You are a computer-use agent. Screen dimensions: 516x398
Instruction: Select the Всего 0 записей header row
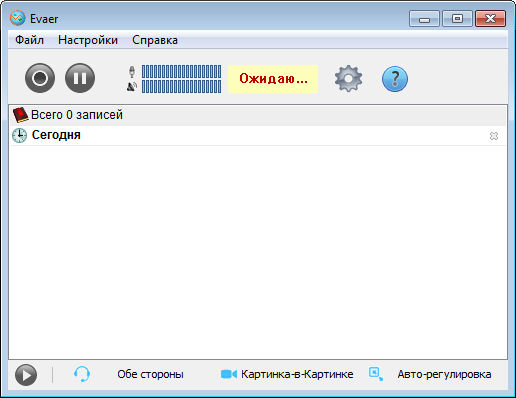point(258,115)
